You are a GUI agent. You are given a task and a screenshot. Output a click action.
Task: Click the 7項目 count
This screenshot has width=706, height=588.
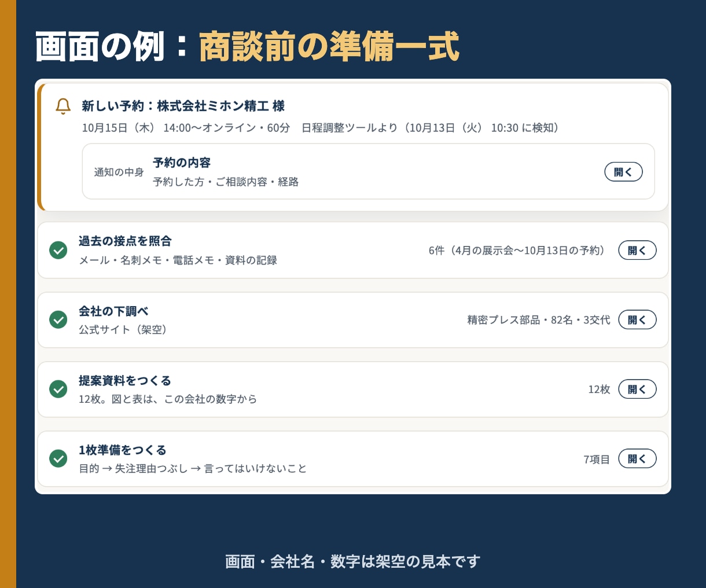[597, 460]
